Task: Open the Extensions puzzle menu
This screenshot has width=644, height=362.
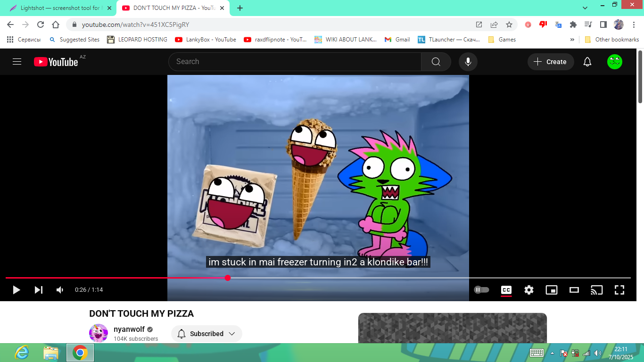Action: [x=573, y=25]
